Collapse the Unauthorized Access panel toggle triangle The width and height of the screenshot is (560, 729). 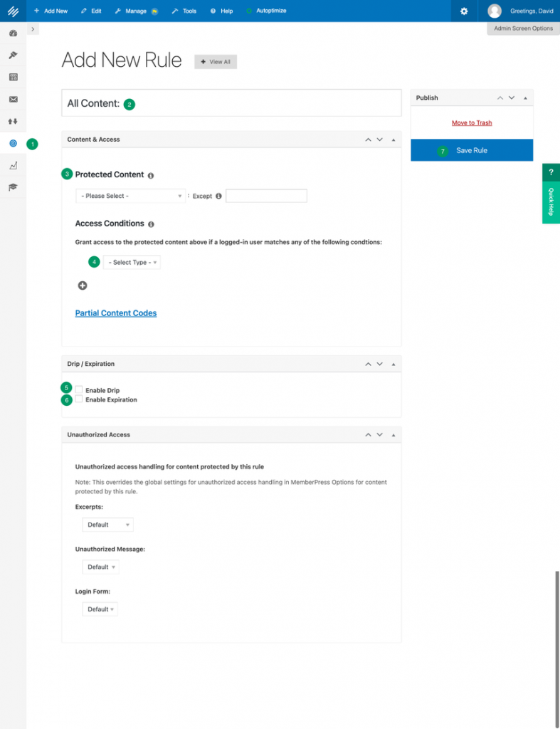pyautogui.click(x=393, y=434)
